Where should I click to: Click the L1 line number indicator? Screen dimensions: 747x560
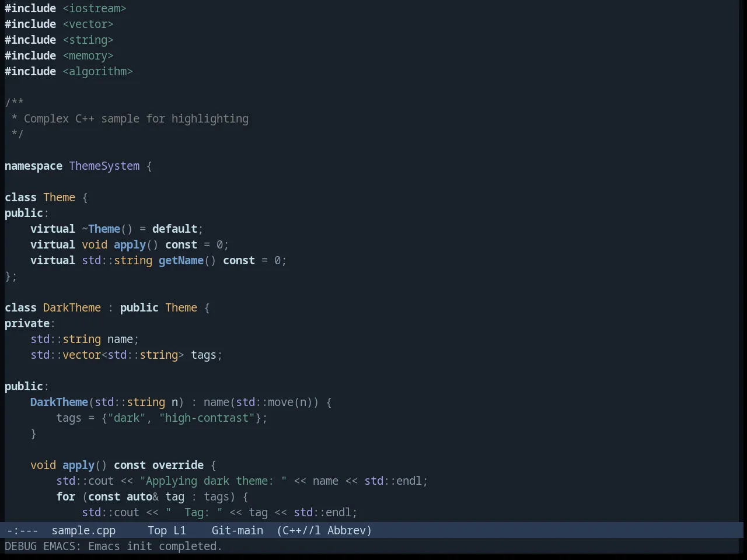[180, 530]
